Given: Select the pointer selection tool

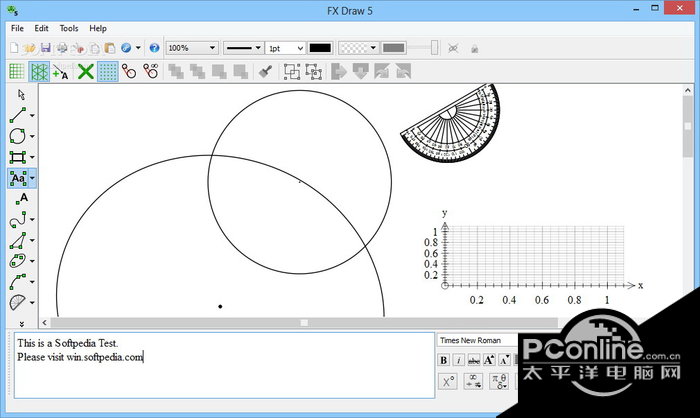Looking at the screenshot, I should [x=19, y=94].
